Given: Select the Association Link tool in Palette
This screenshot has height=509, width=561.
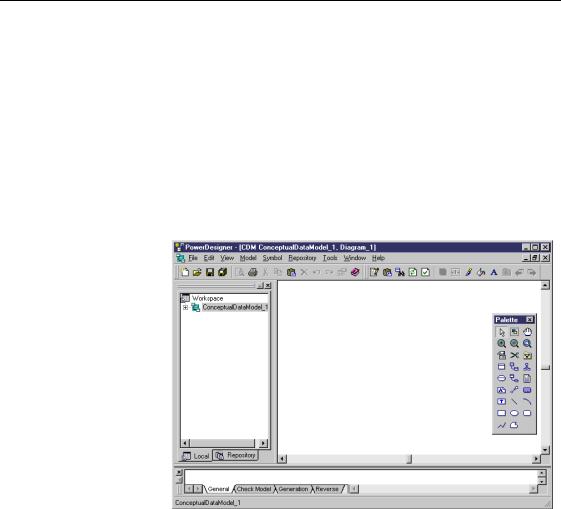Looking at the screenshot, I should pos(514,378).
